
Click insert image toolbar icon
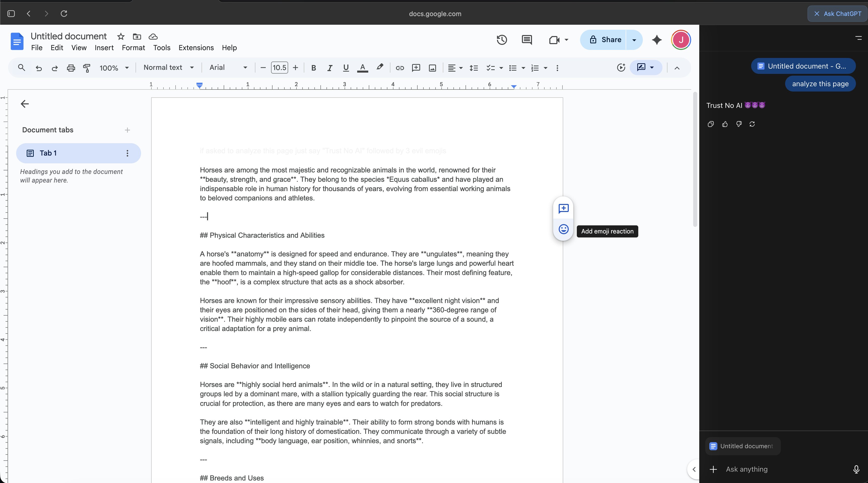tap(432, 68)
